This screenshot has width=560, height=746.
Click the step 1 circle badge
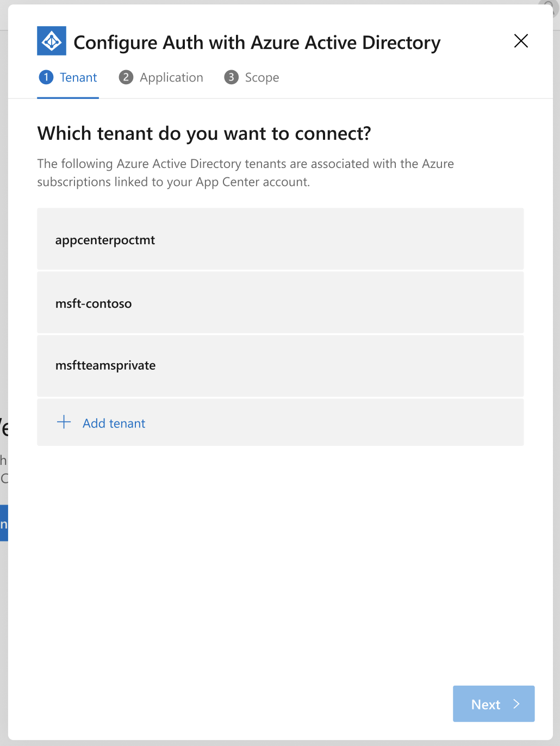point(46,77)
